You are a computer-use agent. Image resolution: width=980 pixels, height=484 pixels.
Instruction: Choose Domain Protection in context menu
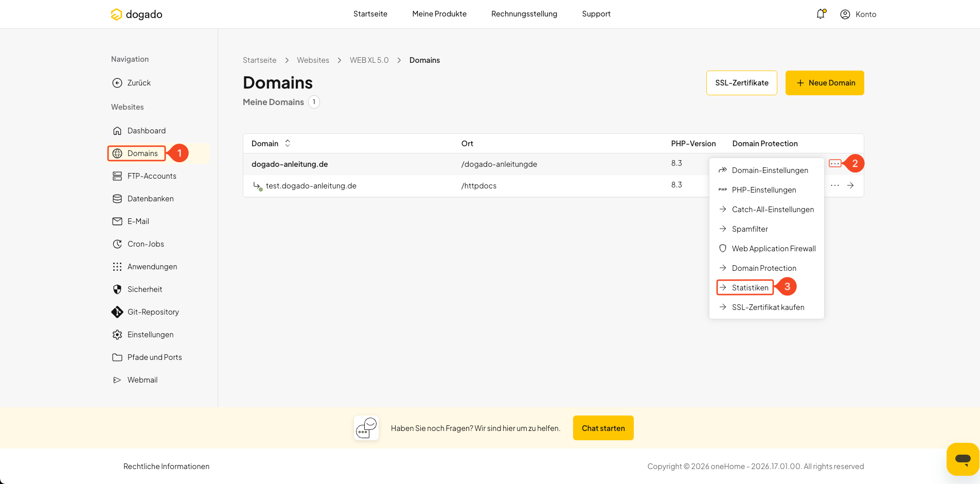coord(767,268)
